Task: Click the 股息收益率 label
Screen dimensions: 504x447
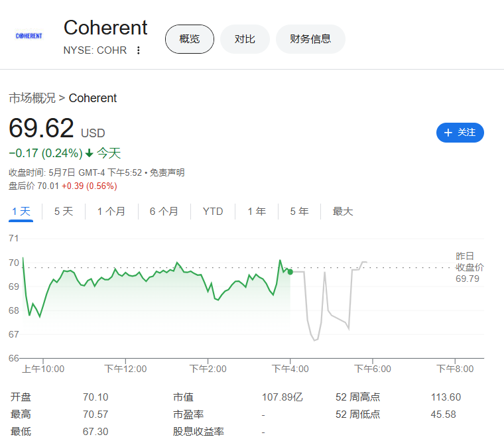Action: [x=198, y=432]
